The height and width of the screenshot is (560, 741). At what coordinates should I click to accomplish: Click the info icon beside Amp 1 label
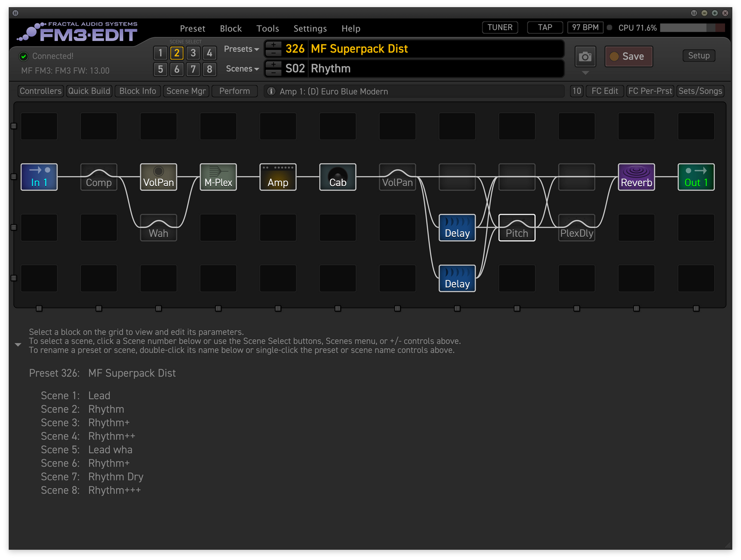271,91
